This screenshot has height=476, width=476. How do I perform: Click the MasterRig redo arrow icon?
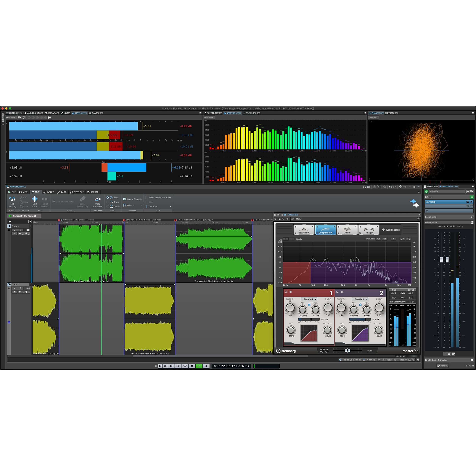(409, 239)
